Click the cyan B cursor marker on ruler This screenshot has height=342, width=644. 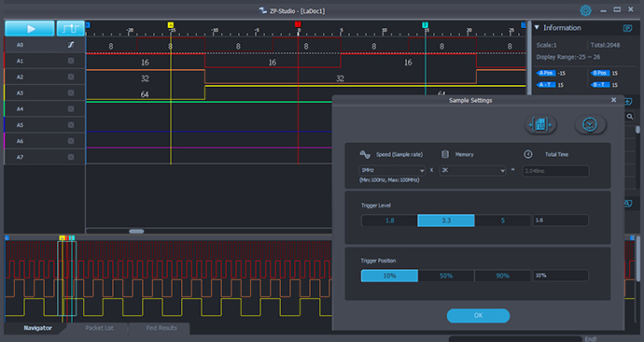click(425, 25)
